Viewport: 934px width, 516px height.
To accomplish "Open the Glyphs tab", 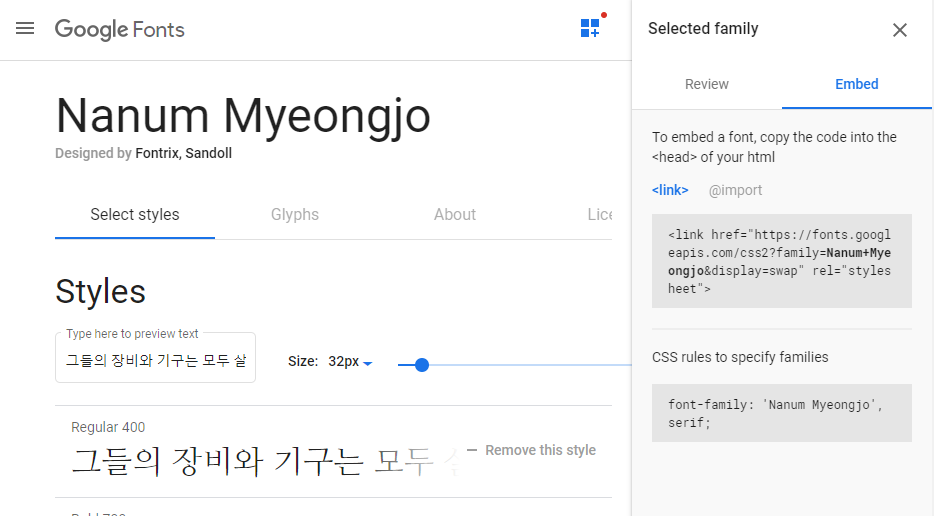I will 295,215.
